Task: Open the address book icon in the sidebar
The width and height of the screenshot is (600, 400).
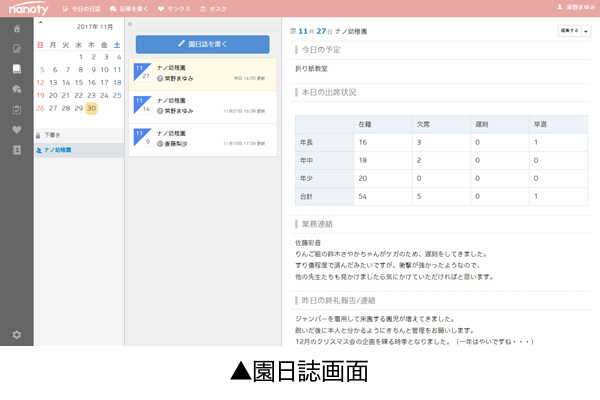Action: click(x=16, y=149)
